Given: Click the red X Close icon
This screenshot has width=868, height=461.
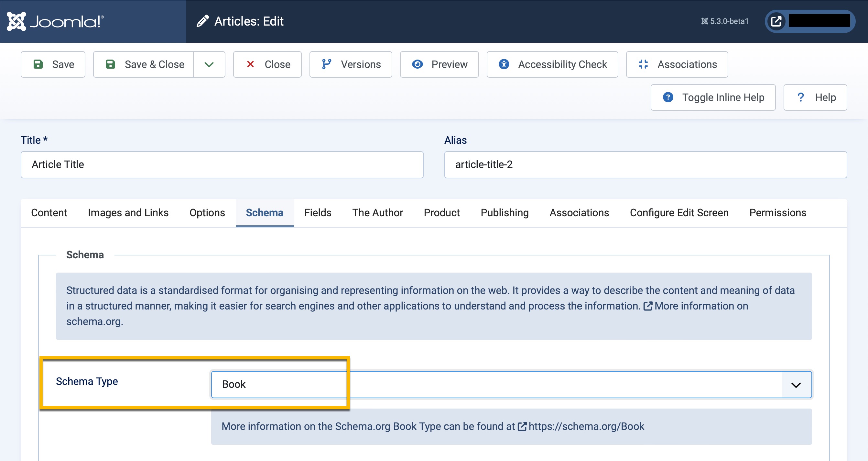Looking at the screenshot, I should click(x=250, y=64).
